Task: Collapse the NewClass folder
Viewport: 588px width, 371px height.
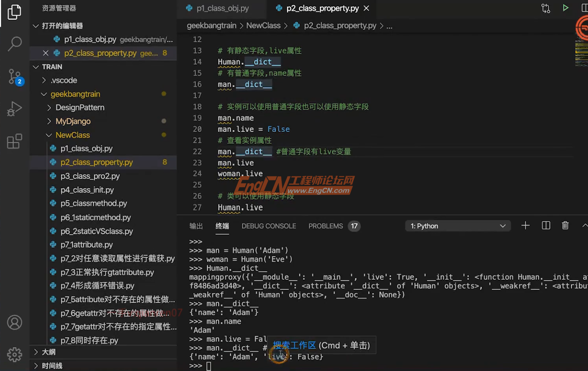Action: (x=72, y=135)
